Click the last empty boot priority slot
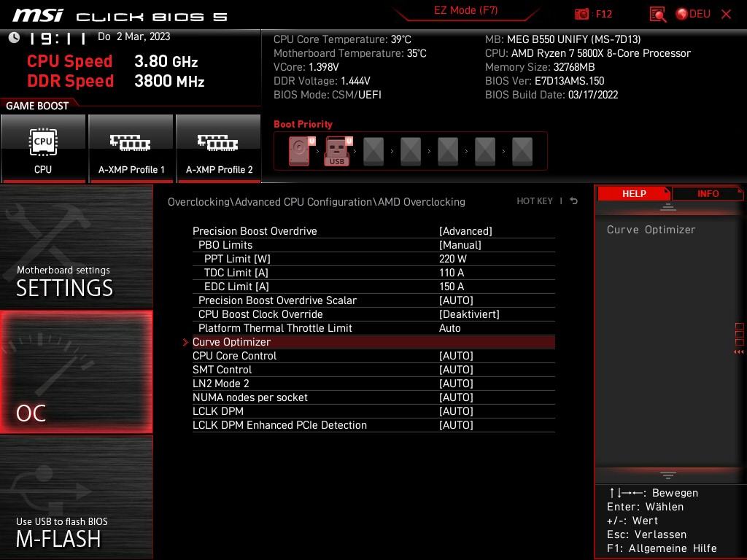Viewport: 747px width, 560px height. 522,152
